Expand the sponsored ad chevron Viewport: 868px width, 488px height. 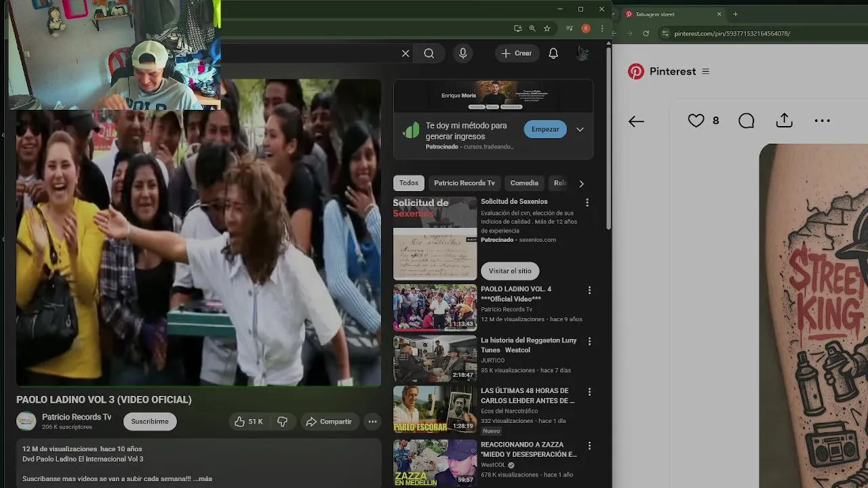pyautogui.click(x=580, y=129)
